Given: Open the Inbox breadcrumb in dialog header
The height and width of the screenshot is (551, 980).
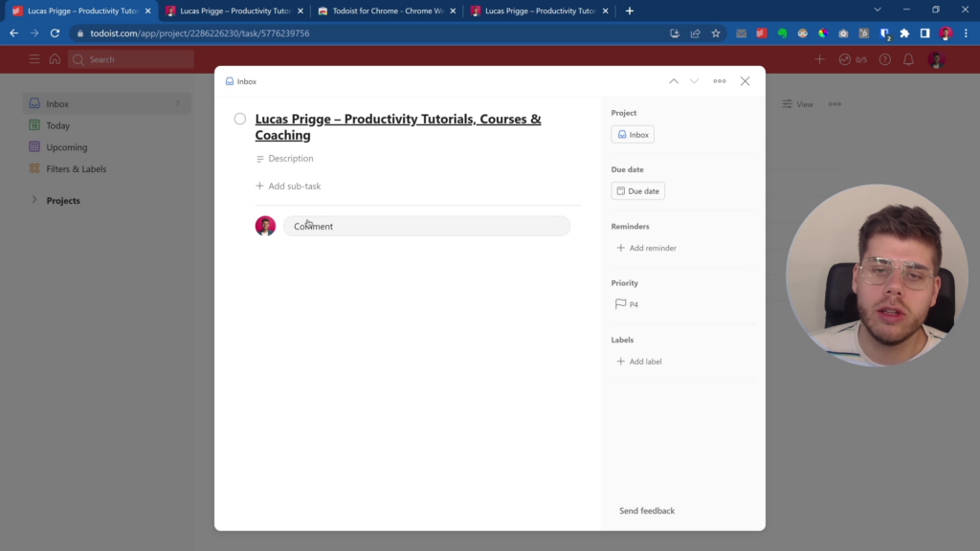Looking at the screenshot, I should pos(240,81).
